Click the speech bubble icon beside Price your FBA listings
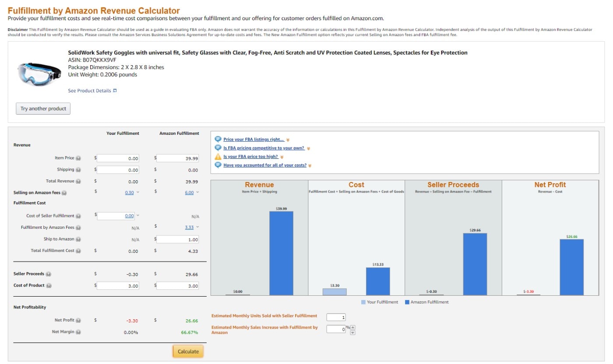 [x=218, y=139]
